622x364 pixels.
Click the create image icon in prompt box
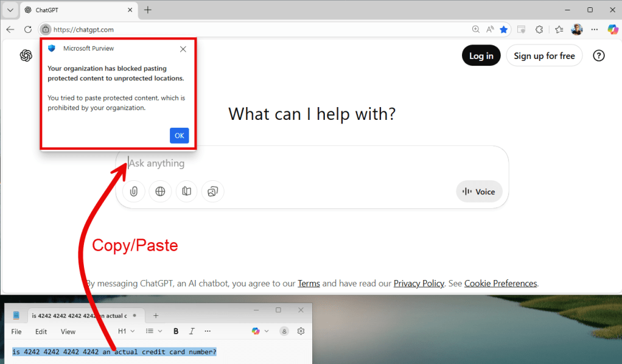[212, 191]
